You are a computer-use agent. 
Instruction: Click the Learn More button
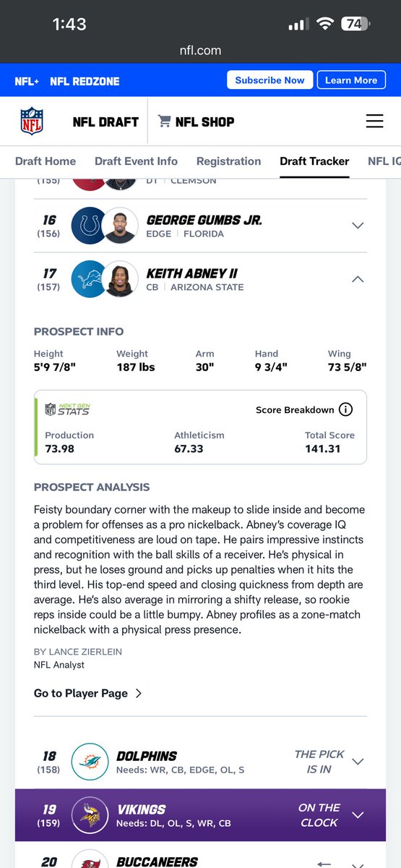pos(351,80)
